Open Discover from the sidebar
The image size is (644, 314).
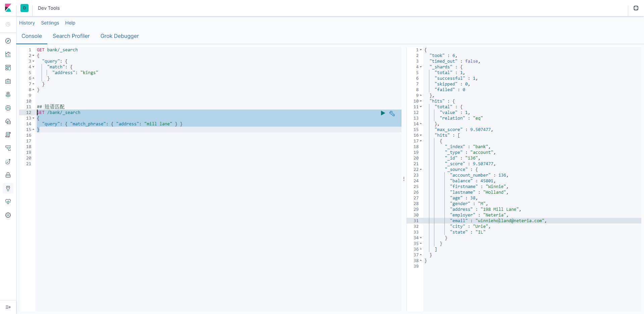coord(8,41)
